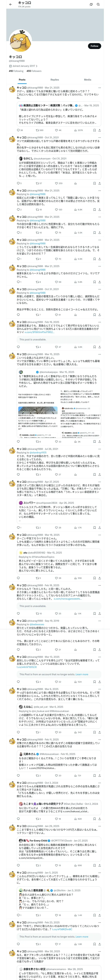
Task: Expand Joined January 2017 account details
Action: pos(23,66)
